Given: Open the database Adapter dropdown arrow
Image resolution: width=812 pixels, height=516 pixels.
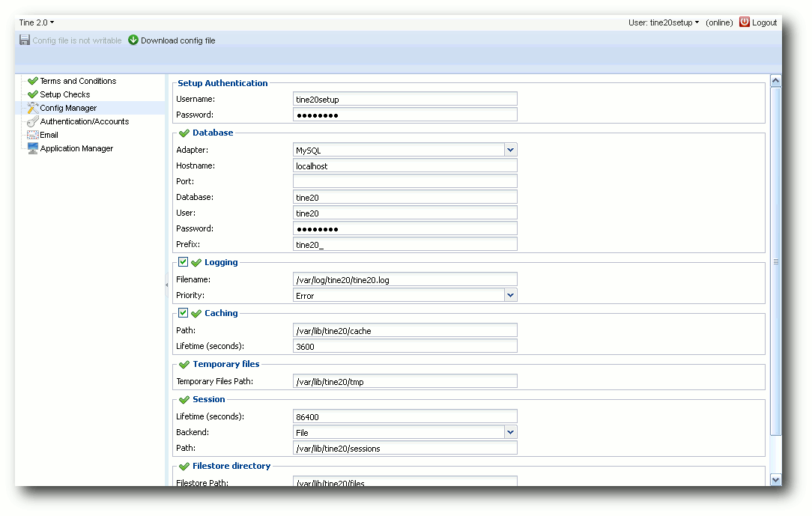Looking at the screenshot, I should 511,150.
